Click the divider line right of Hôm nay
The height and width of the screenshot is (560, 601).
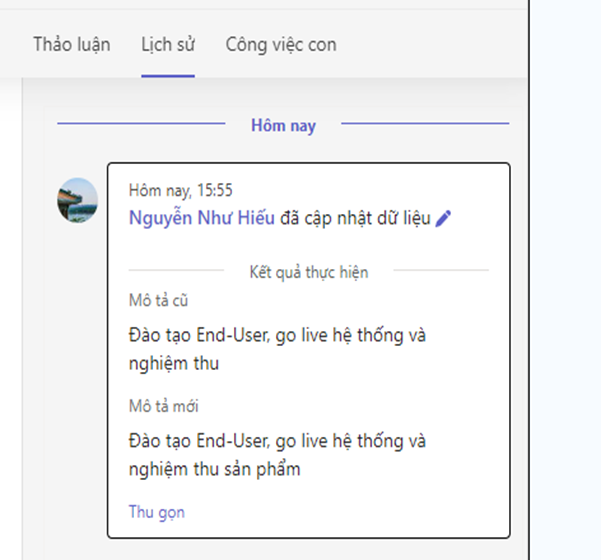tap(425, 125)
